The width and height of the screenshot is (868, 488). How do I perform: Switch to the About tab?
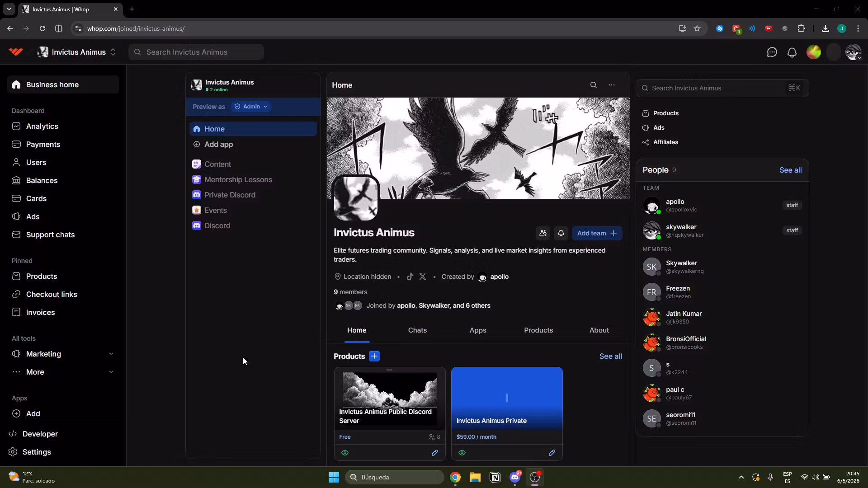(599, 330)
